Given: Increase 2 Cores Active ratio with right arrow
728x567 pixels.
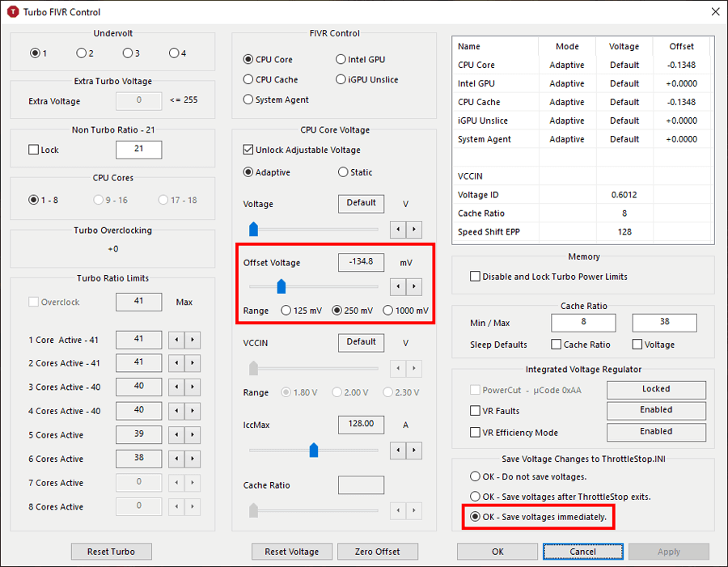Looking at the screenshot, I should click(x=193, y=363).
